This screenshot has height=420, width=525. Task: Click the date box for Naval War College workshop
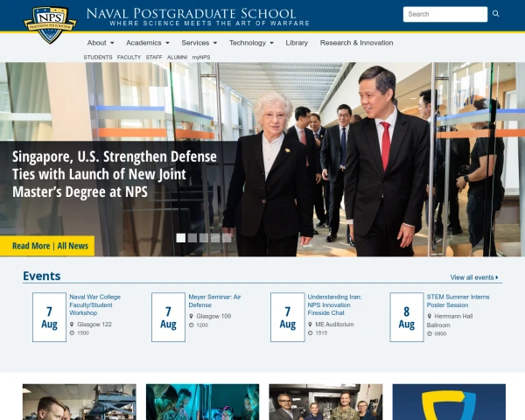coord(49,317)
